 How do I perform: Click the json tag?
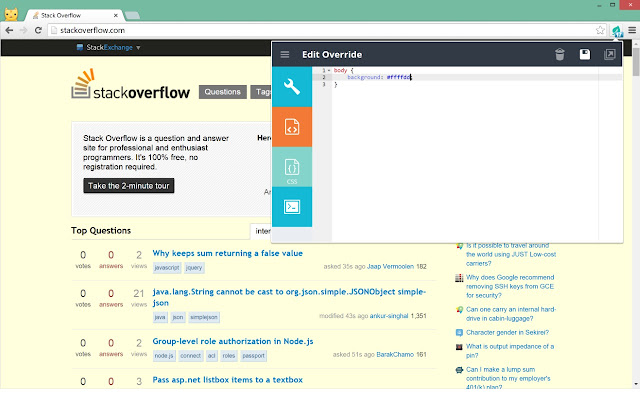[178, 317]
